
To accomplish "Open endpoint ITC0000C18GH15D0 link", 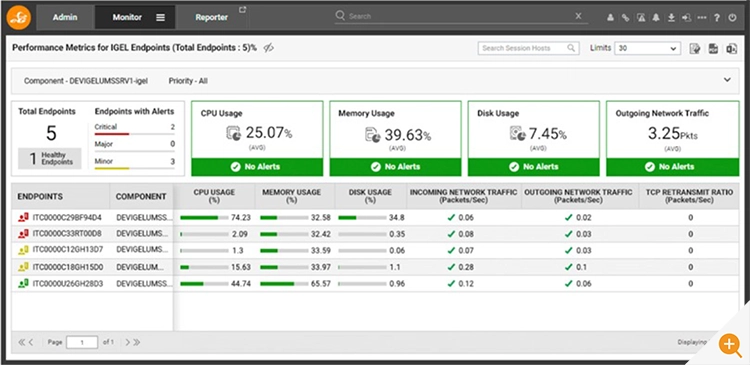I will coord(67,267).
